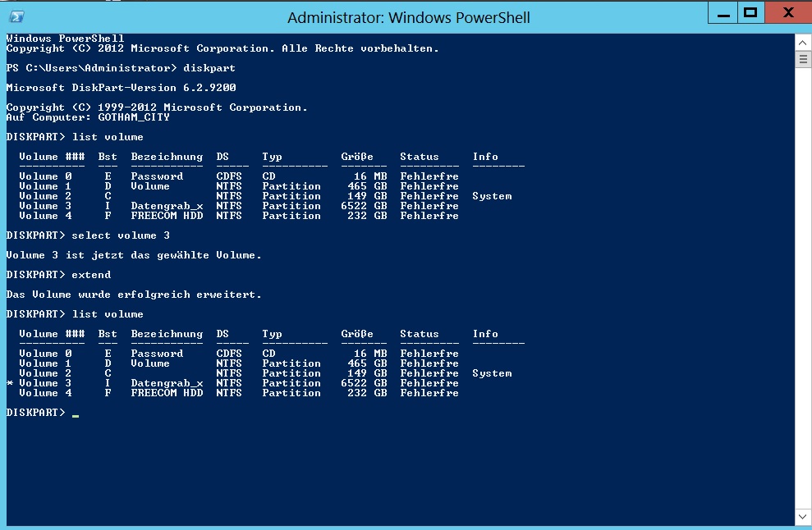Viewport: 812px width, 530px height.
Task: Minimize the PowerShell window
Action: 723,13
